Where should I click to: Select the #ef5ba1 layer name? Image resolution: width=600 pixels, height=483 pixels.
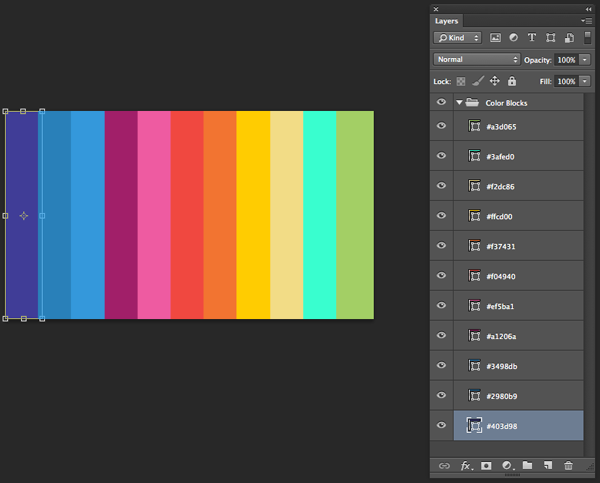[x=500, y=306]
